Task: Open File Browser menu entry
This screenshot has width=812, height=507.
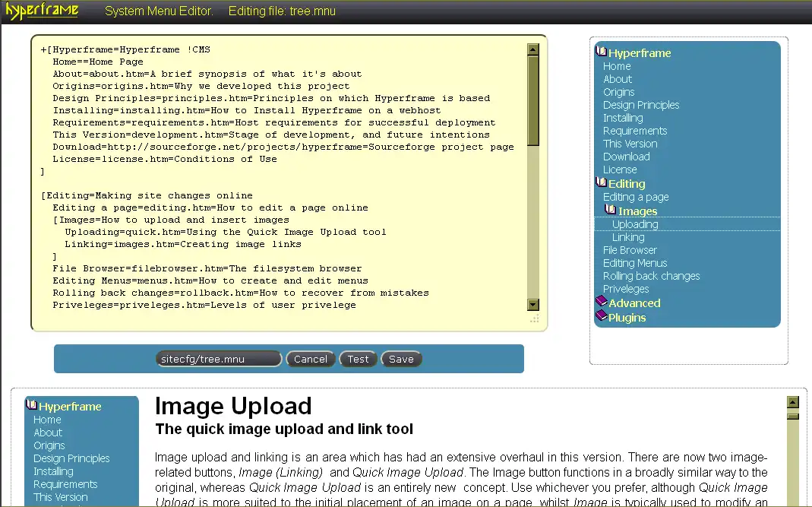Action: [x=630, y=250]
